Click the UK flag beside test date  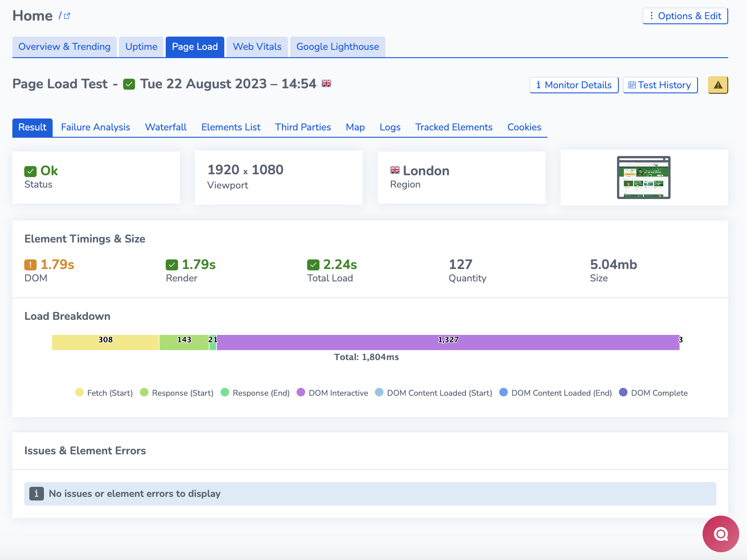pyautogui.click(x=326, y=83)
